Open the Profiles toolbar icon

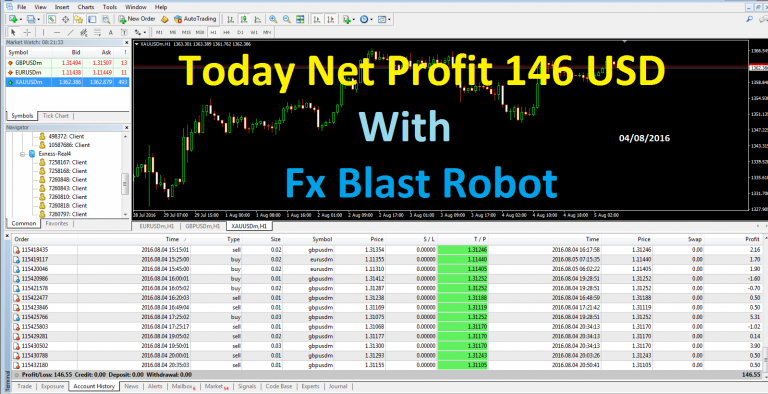point(32,19)
